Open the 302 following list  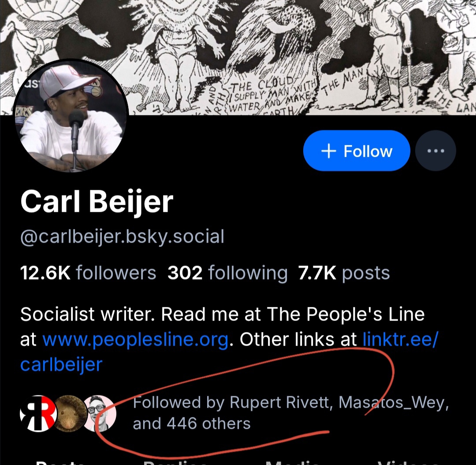click(x=227, y=273)
